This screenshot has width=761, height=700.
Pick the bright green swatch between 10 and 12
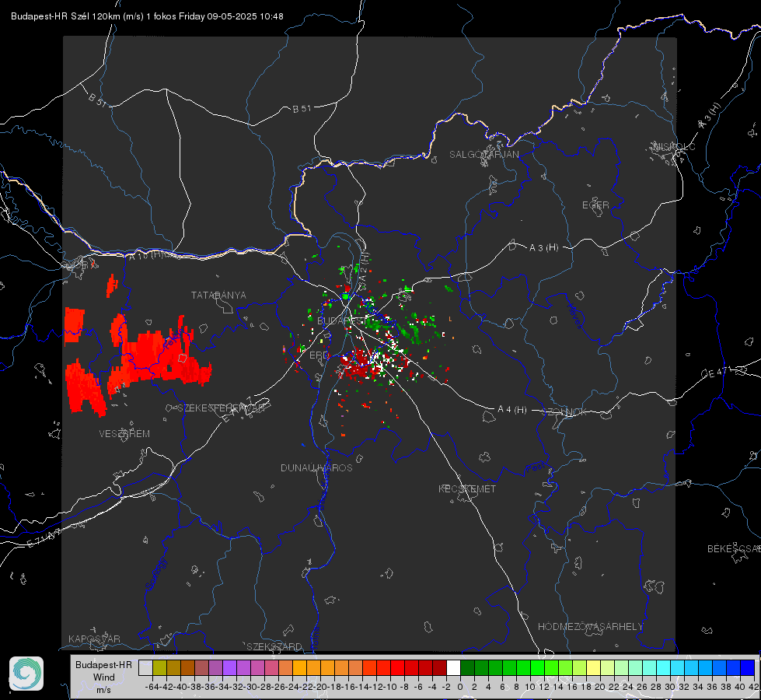[x=537, y=667]
